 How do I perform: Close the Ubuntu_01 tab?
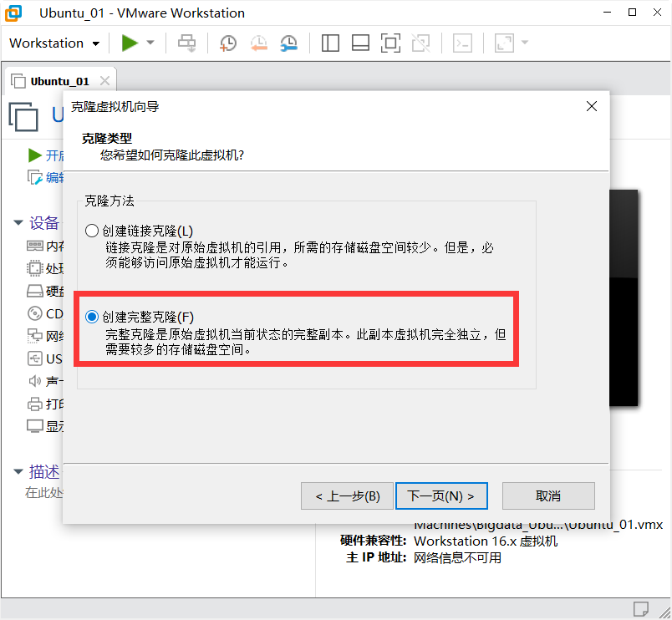104,80
